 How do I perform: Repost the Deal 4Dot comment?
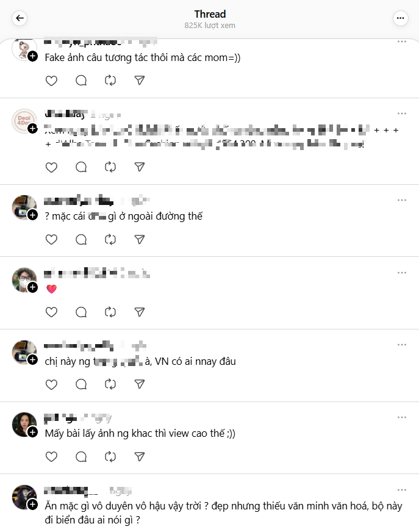pyautogui.click(x=110, y=167)
